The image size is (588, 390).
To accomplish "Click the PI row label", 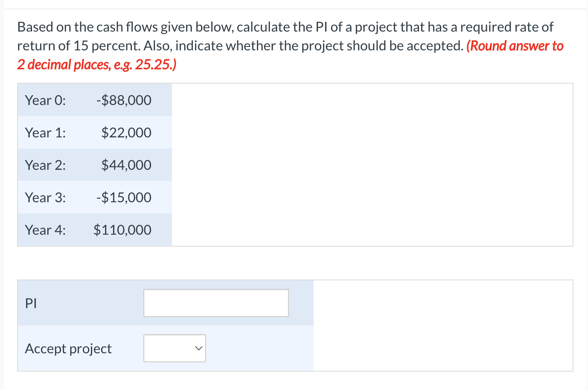I will click(30, 303).
